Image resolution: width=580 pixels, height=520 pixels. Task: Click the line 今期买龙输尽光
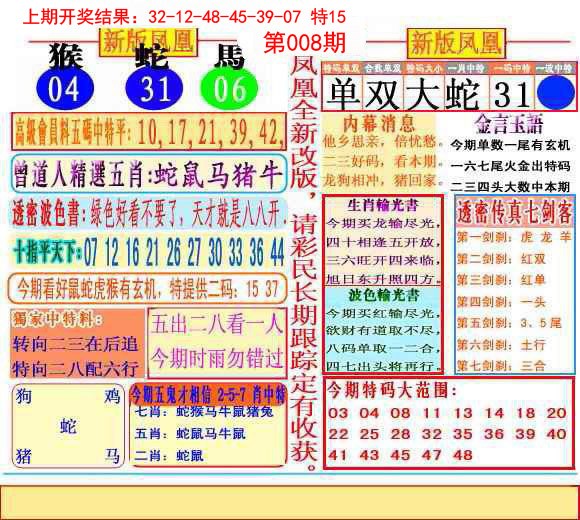click(x=383, y=223)
